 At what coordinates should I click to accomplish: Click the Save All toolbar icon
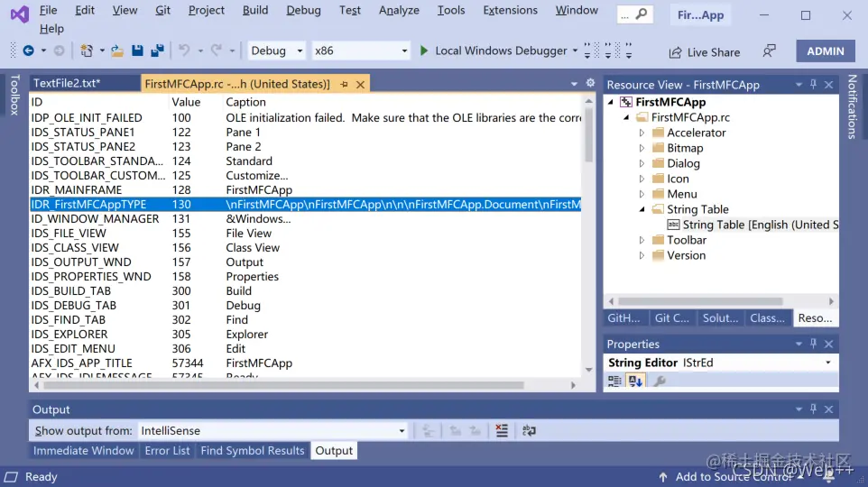coord(158,51)
